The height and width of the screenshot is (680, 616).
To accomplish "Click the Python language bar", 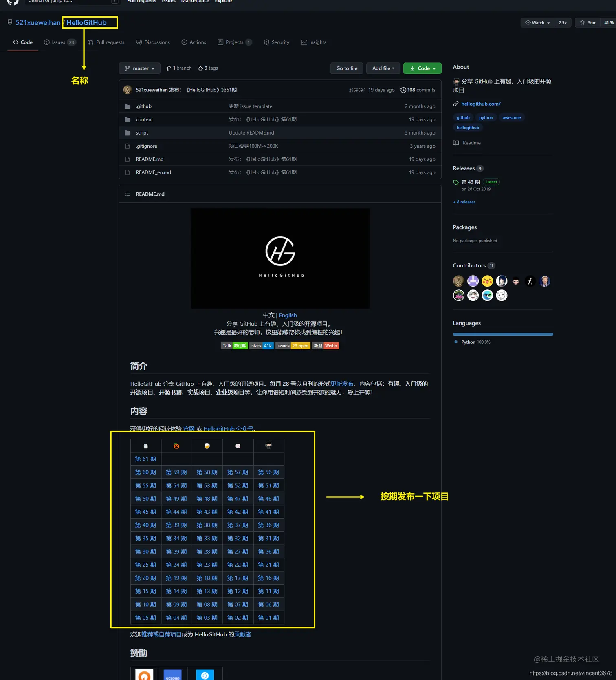I will pos(503,334).
